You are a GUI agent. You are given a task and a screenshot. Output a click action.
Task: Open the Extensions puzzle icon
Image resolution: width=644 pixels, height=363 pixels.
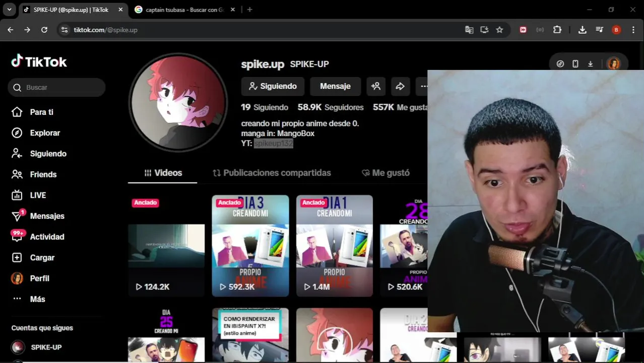pos(557,30)
